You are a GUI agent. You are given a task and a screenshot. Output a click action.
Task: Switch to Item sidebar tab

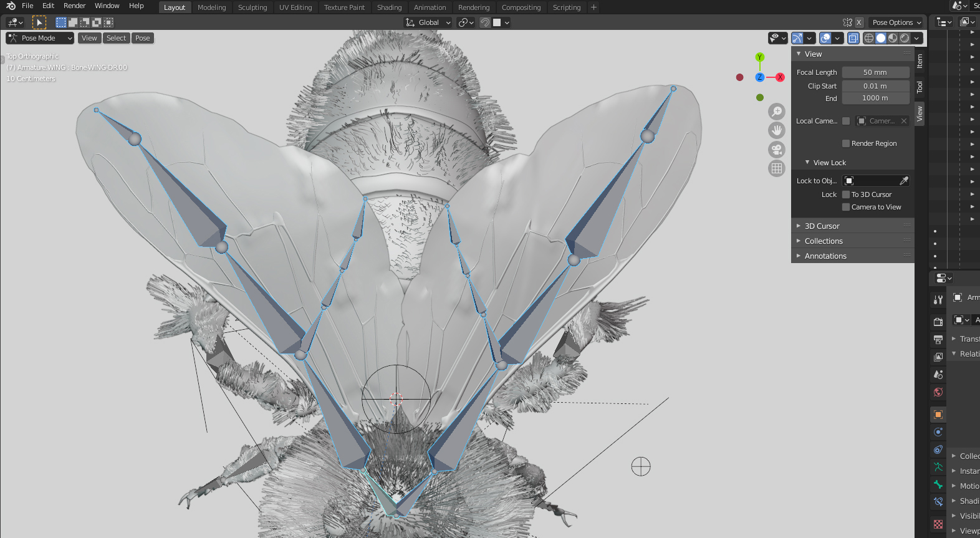click(x=920, y=61)
